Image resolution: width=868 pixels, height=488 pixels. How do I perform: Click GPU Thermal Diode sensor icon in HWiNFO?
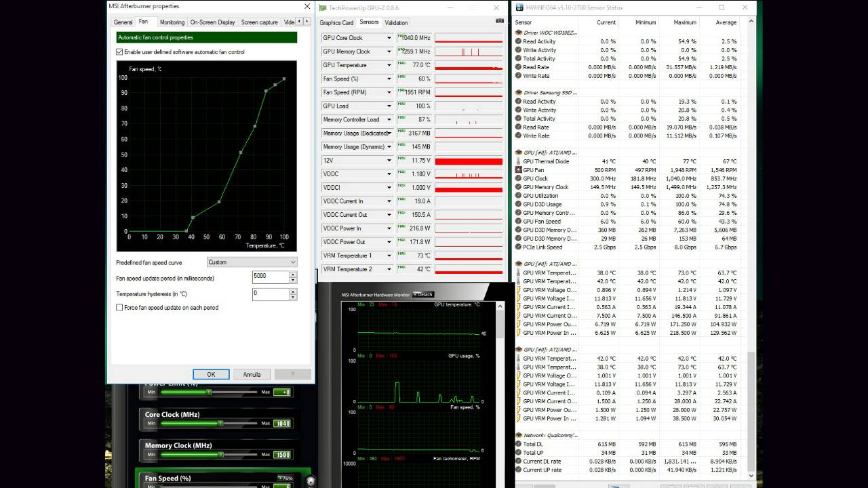[x=519, y=161]
